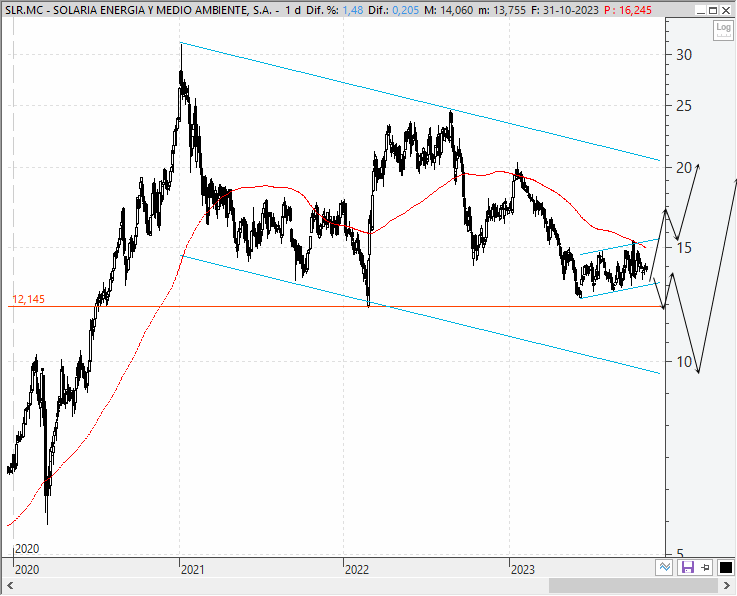The image size is (737, 596).
Task: Click the 2023 label on the time axis
Action: (x=523, y=570)
